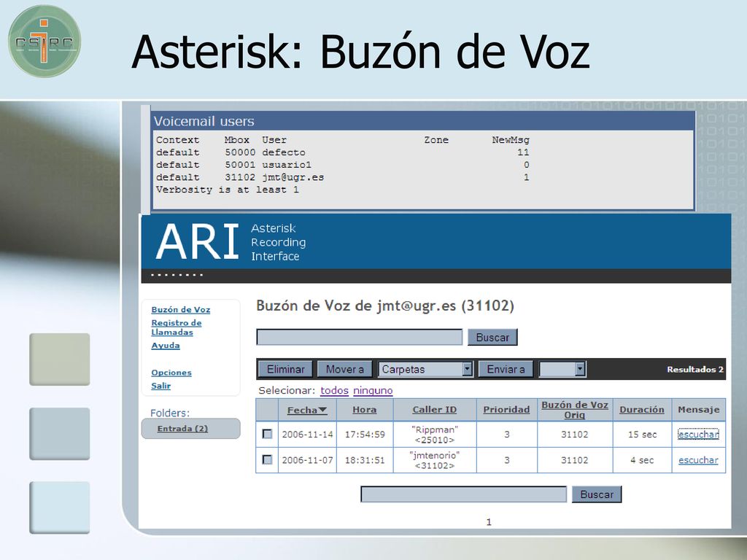
Task: Click the Eliminar button
Action: point(285,369)
